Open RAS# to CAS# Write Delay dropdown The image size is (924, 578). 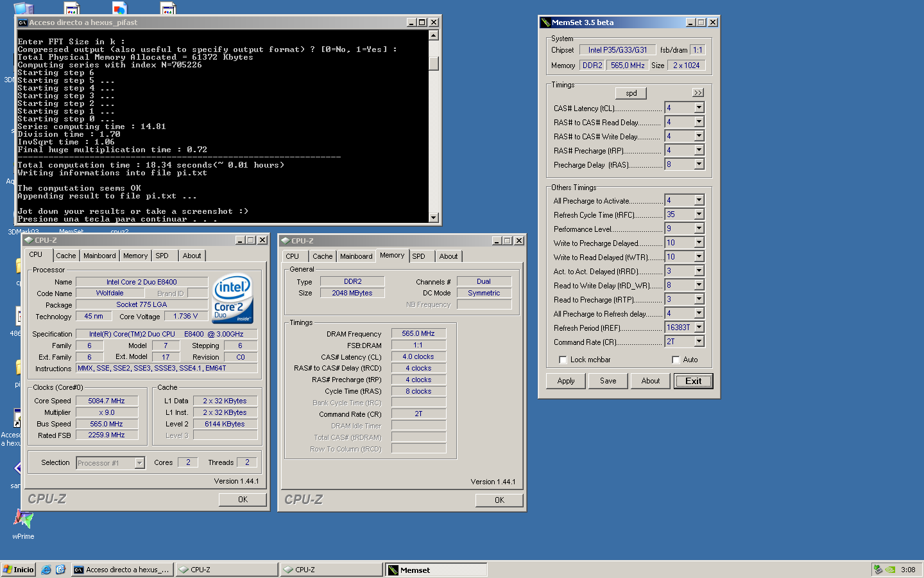pos(699,136)
